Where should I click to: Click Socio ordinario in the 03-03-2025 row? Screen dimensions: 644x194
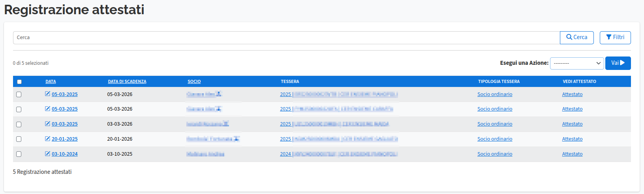[x=495, y=124]
